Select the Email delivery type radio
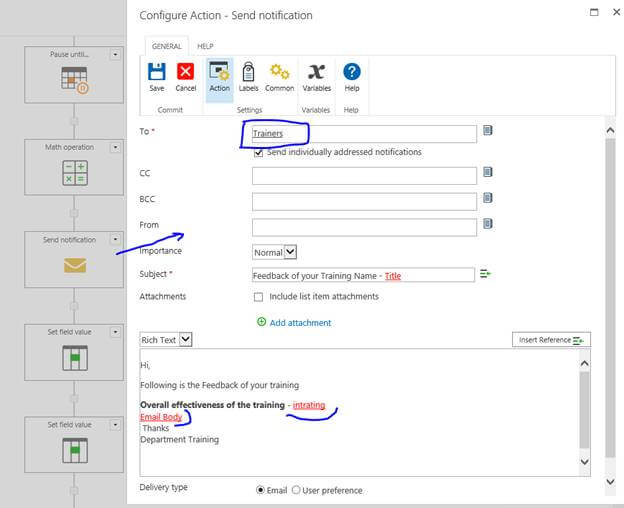Viewport: 624px width, 508px height. (x=260, y=490)
